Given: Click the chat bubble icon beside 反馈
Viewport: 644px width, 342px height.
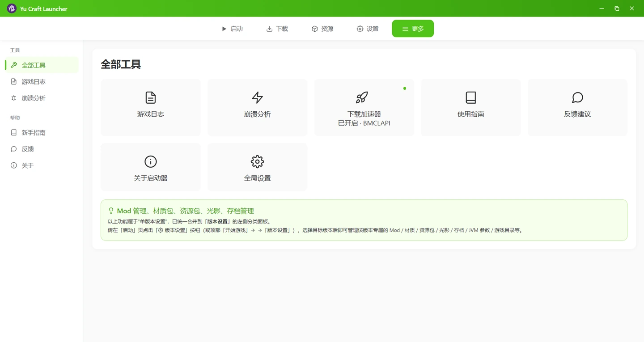Looking at the screenshot, I should click(x=14, y=149).
